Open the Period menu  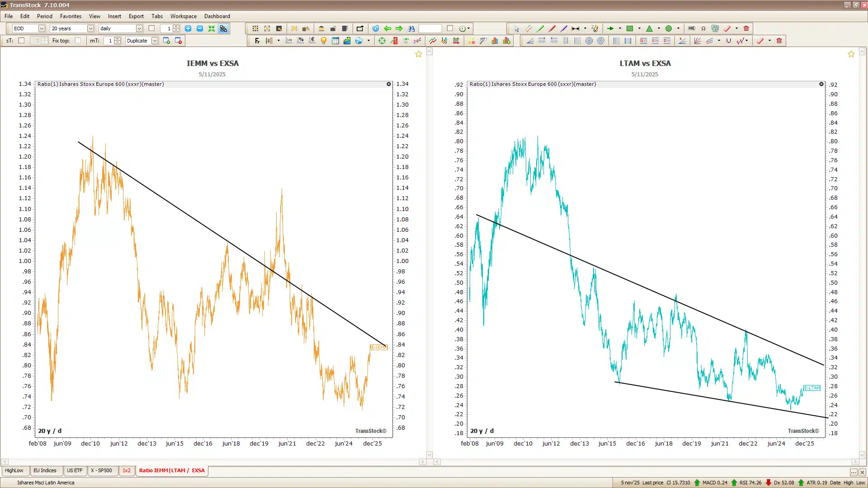[45, 16]
